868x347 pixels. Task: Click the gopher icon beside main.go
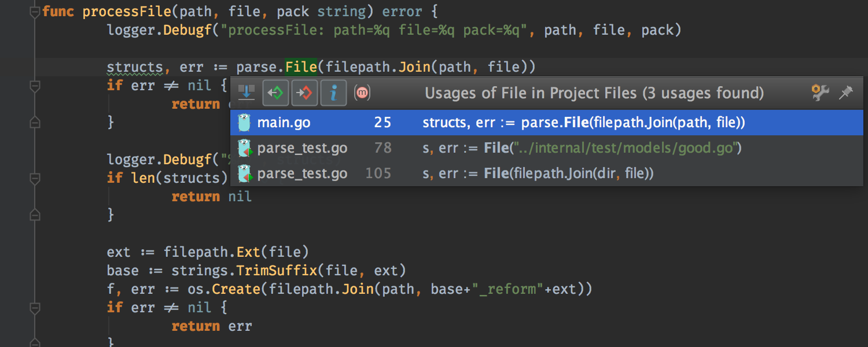coord(244,123)
